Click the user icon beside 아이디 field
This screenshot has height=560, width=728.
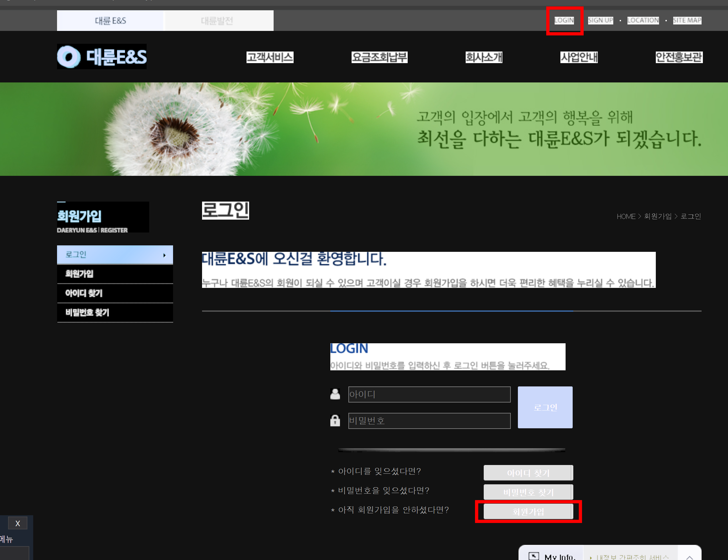[335, 394]
